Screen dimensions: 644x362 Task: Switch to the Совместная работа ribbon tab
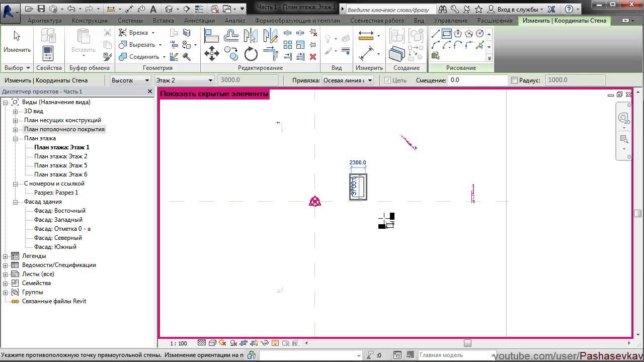point(377,21)
